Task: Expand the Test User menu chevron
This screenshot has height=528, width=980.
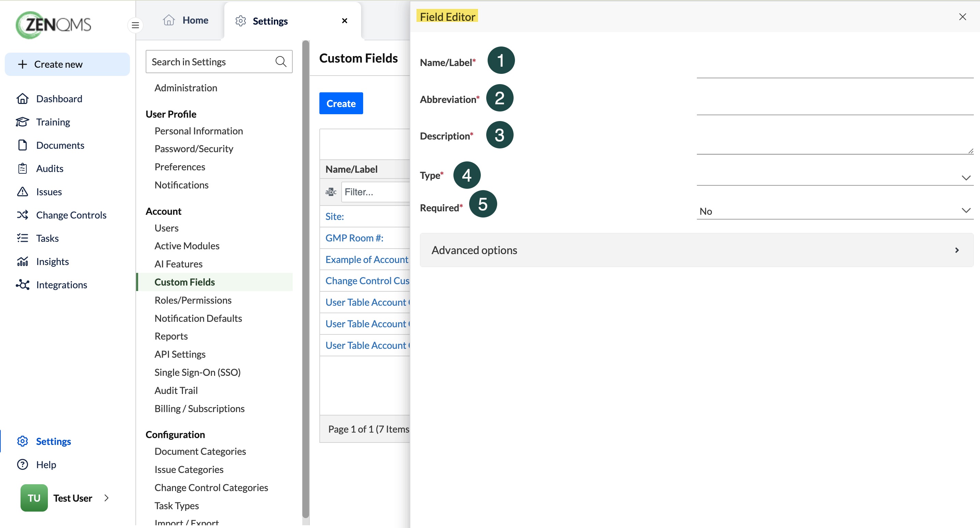Action: 107,498
